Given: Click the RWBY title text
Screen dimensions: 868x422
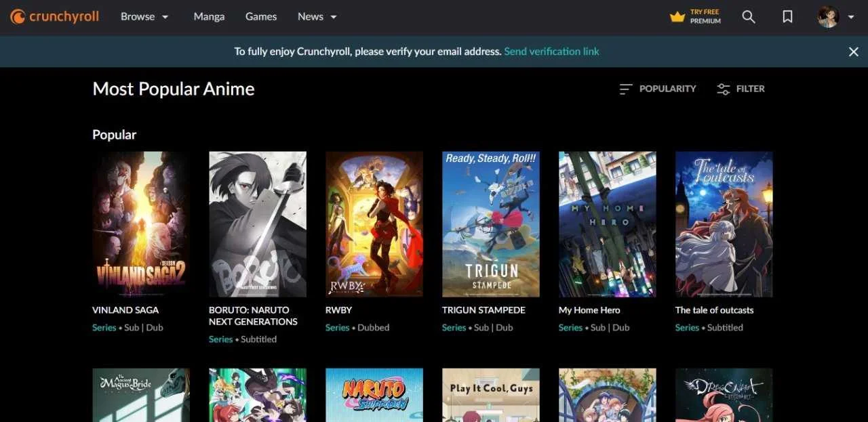Looking at the screenshot, I should 339,310.
